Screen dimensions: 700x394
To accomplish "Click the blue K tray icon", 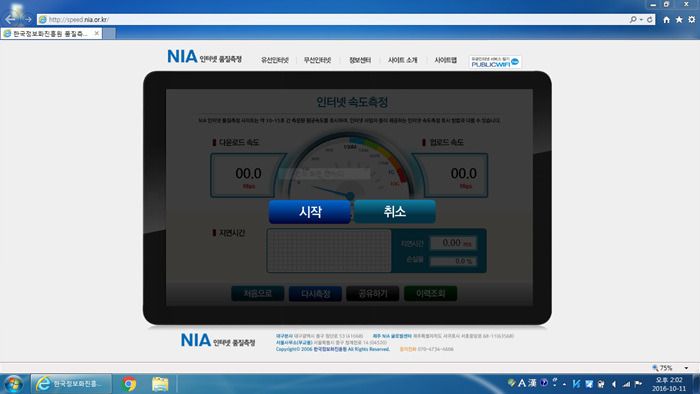I will (576, 384).
